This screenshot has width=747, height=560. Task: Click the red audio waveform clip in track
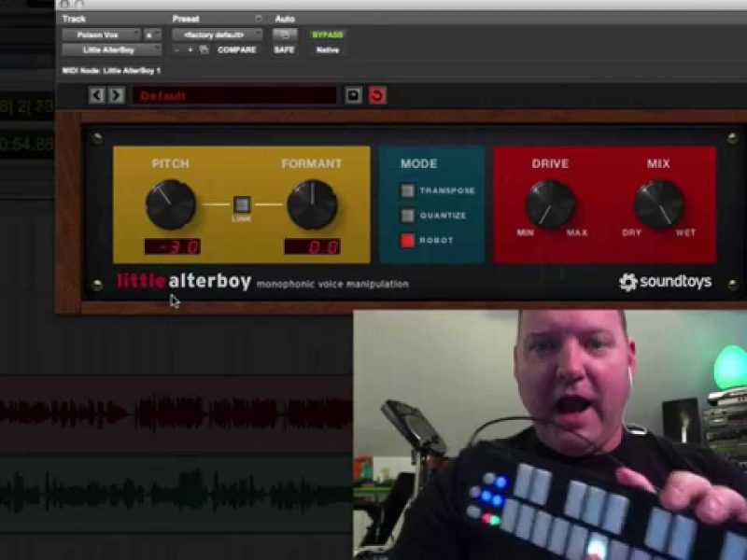(176, 413)
